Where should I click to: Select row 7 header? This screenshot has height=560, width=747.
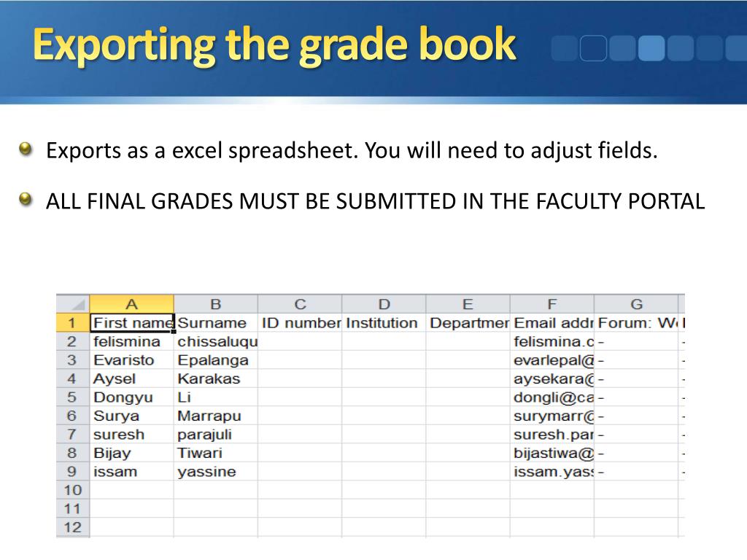click(x=73, y=435)
